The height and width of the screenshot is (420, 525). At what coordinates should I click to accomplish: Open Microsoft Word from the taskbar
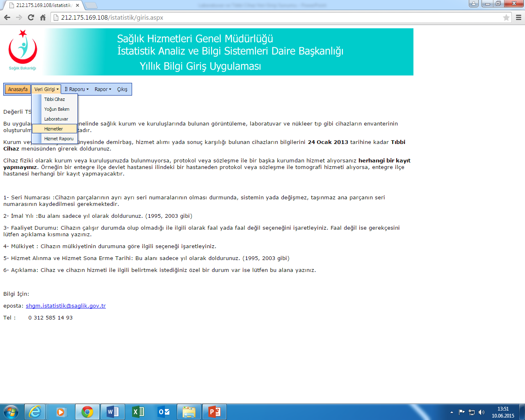tap(113, 412)
